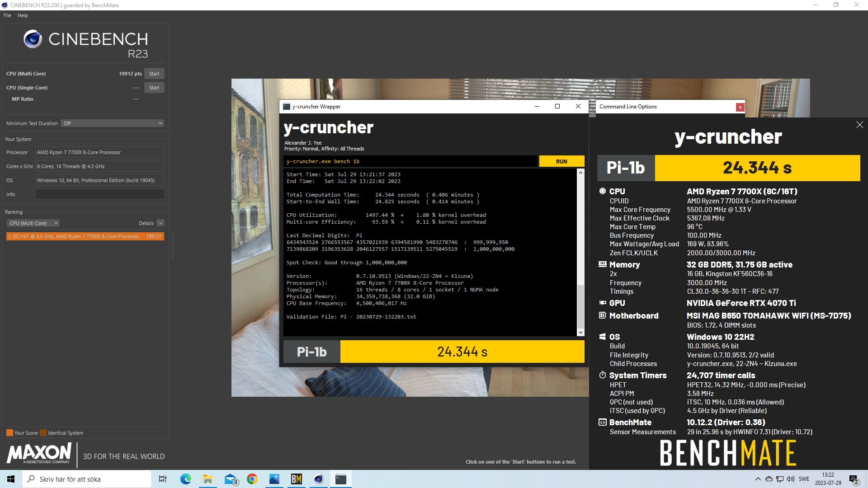Click the NVIDIA GeForce RTX 4070 Ti text

pos(741,303)
